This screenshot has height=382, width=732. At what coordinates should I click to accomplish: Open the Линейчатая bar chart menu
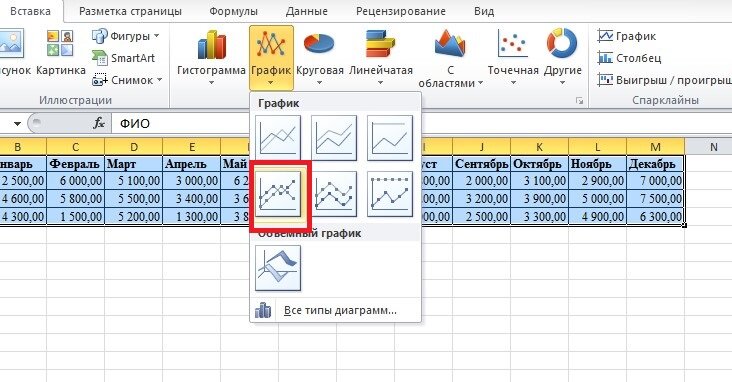pyautogui.click(x=381, y=57)
